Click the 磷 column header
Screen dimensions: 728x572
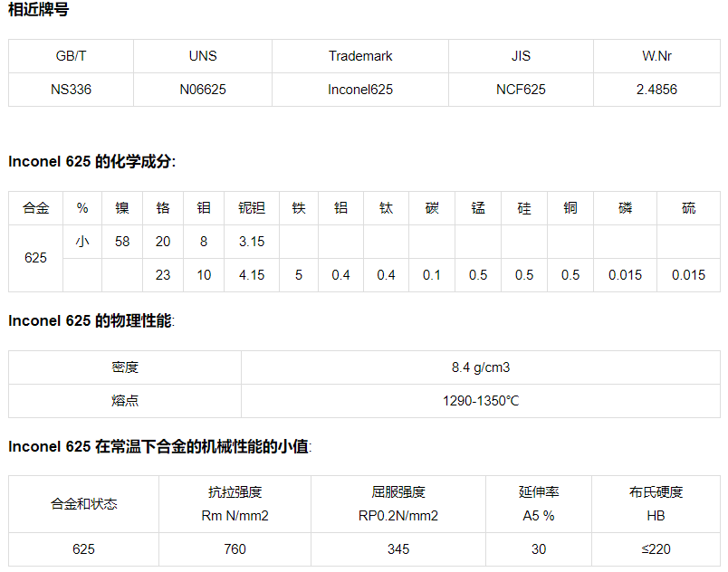[x=626, y=208]
